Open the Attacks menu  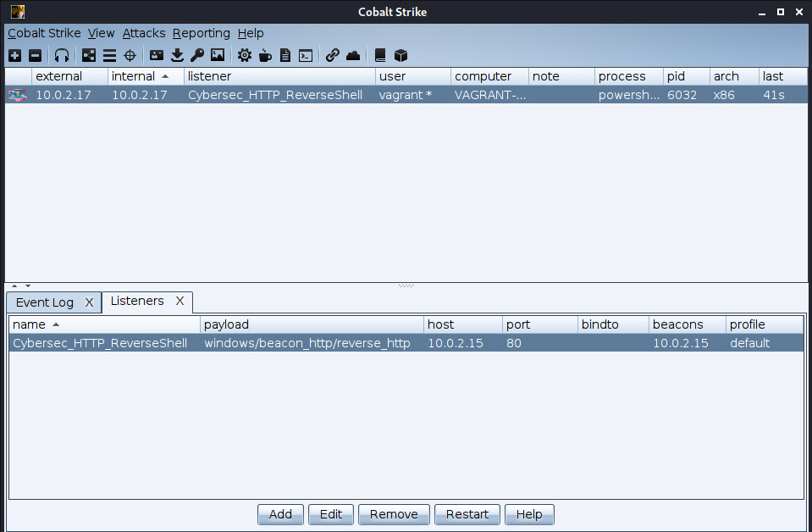144,33
